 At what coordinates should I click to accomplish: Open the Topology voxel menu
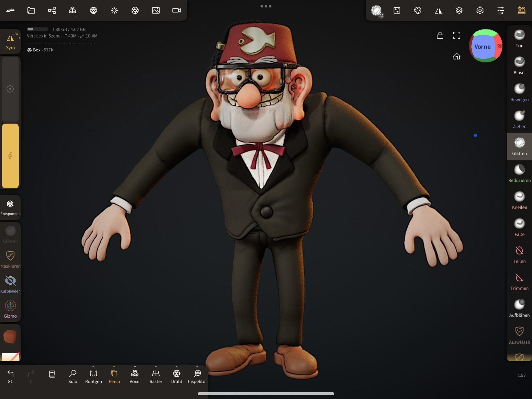pyautogui.click(x=73, y=10)
